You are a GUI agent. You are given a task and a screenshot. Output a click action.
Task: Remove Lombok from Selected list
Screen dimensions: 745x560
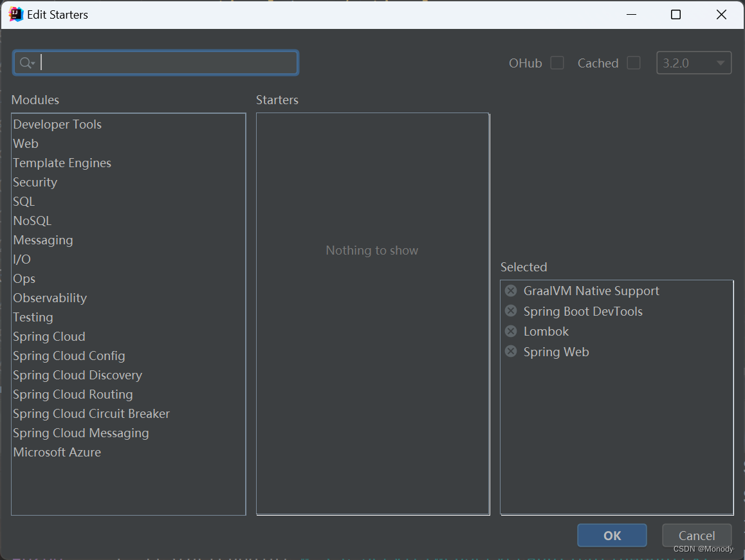[x=511, y=331]
